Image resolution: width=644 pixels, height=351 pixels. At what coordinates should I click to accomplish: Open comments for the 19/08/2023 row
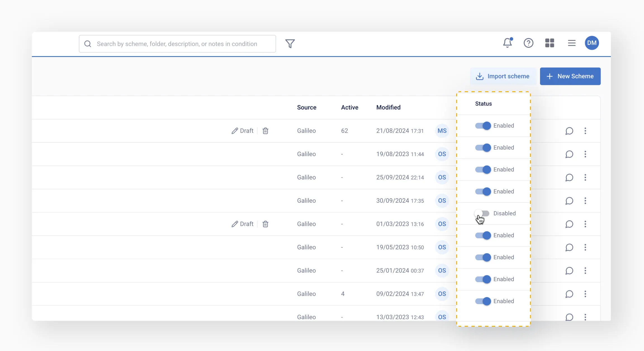pyautogui.click(x=569, y=154)
